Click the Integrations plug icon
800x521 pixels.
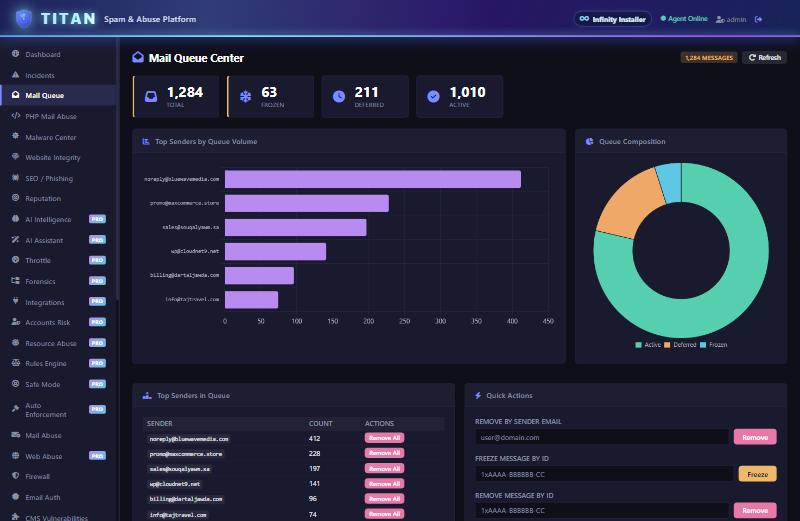[15, 301]
